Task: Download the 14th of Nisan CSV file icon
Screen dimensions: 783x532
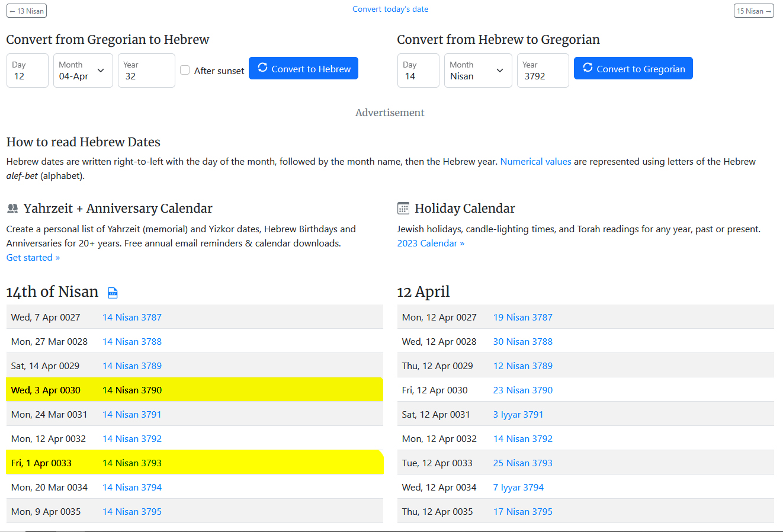Action: [x=113, y=293]
